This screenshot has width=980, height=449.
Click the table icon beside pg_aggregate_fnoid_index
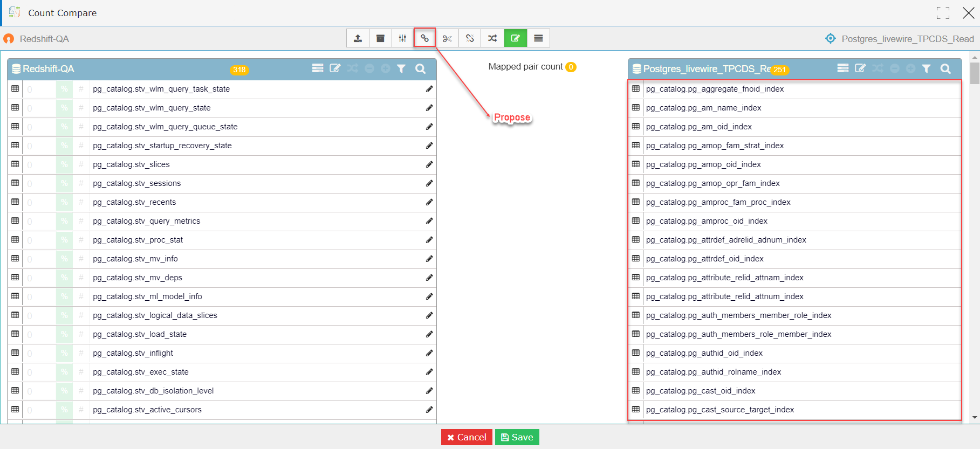[636, 89]
